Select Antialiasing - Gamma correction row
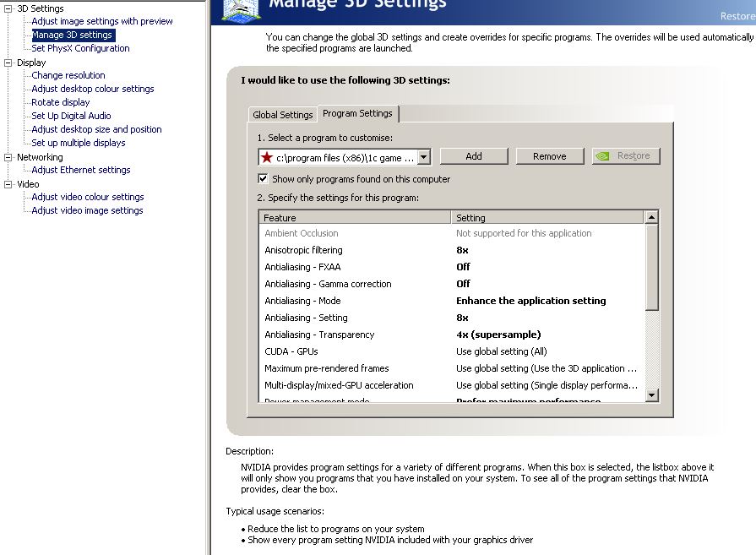The width and height of the screenshot is (756, 555). click(452, 284)
